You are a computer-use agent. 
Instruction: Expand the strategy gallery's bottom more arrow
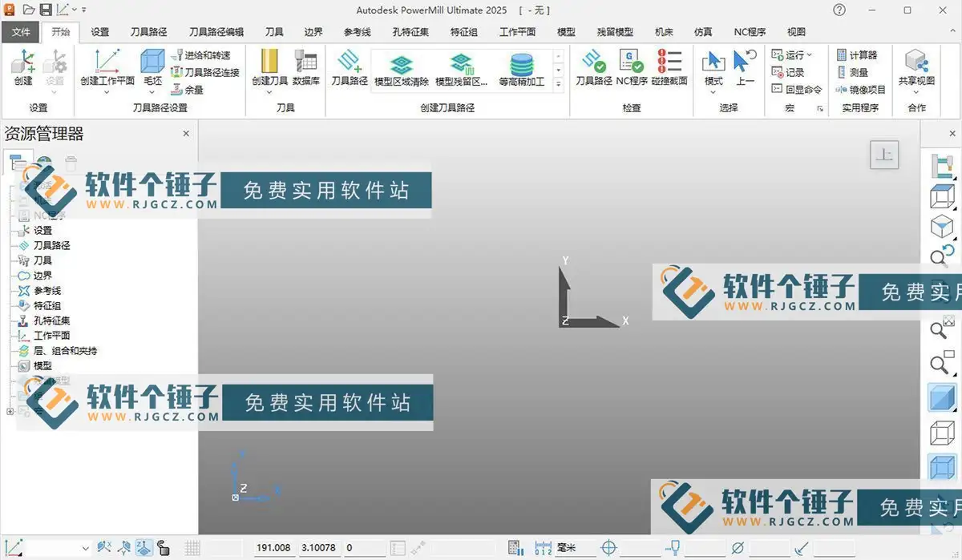(559, 83)
